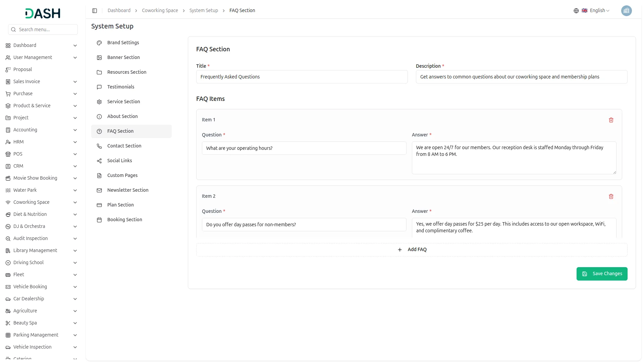Image resolution: width=644 pixels, height=362 pixels.
Task: Click Contact Section phone icon
Action: click(x=99, y=146)
